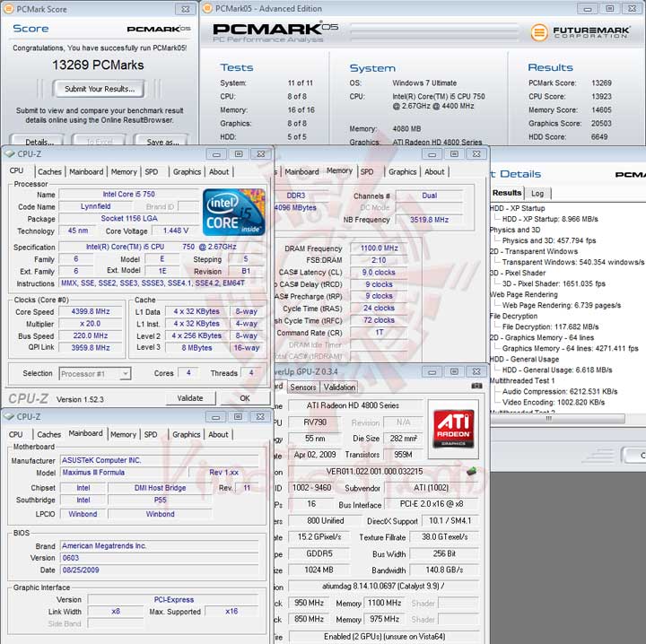The image size is (646, 644).
Task: Click Validate in top CPU-Z window
Action: coord(190,398)
